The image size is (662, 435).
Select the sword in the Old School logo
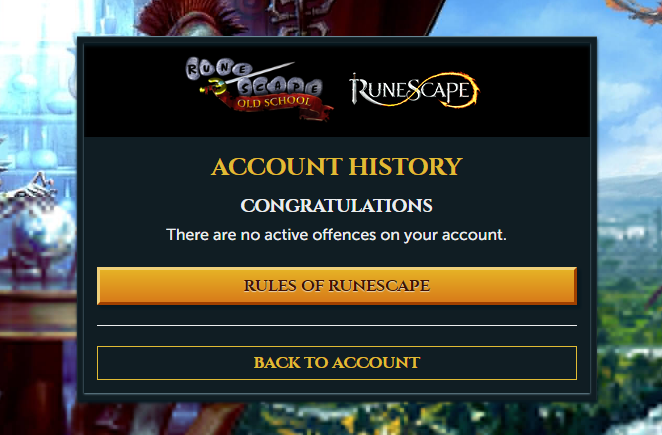click(247, 78)
